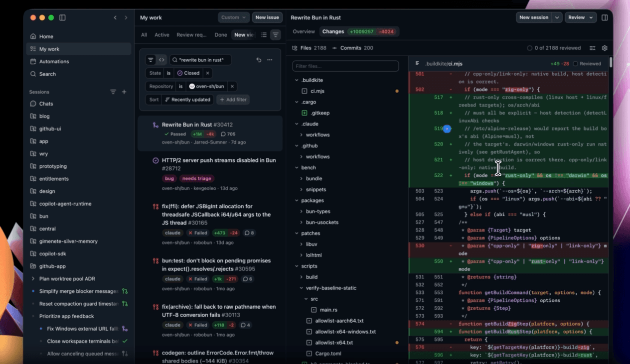Toggle the filter panel icon beside list layout
The height and width of the screenshot is (364, 630).
[x=276, y=35]
